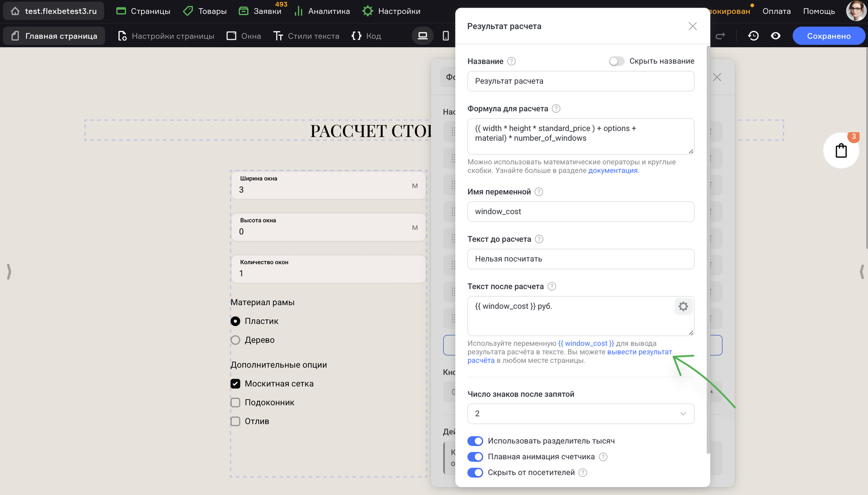Click the документация link
Screen dimensions: 868x495
pos(613,171)
